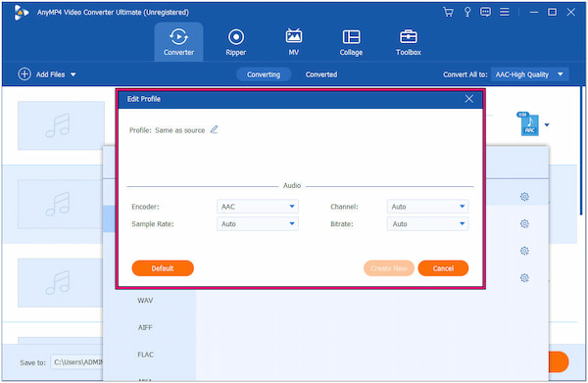Open the Sample Rate dropdown
The height and width of the screenshot is (383, 588).
258,223
